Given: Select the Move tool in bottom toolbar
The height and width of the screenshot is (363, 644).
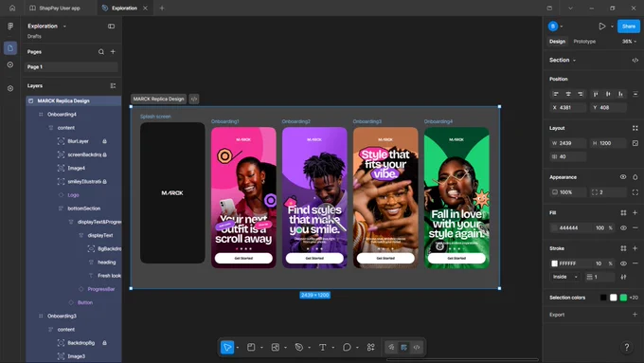Looking at the screenshot, I should [226, 348].
